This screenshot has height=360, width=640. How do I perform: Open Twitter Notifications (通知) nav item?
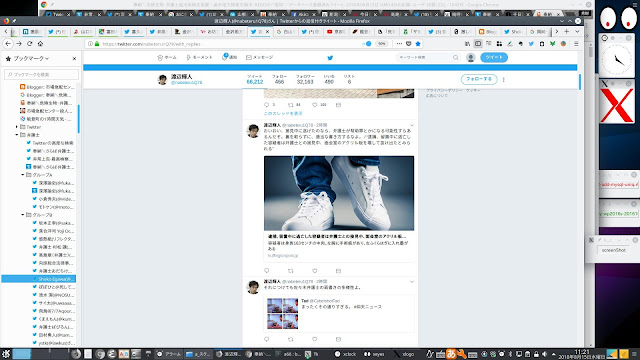coord(229,57)
